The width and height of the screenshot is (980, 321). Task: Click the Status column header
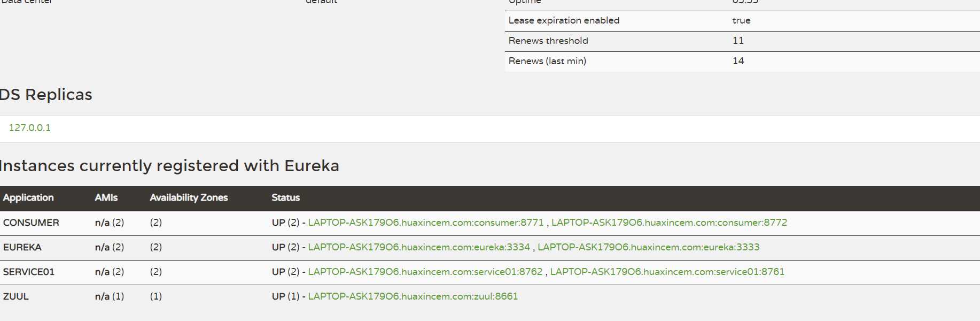click(x=286, y=198)
